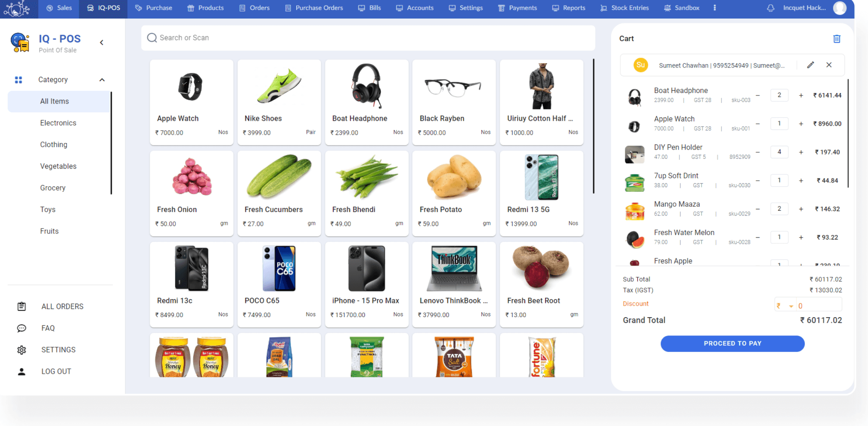Open the more options kebab menu
Screen dimensions: 868x426
click(715, 8)
